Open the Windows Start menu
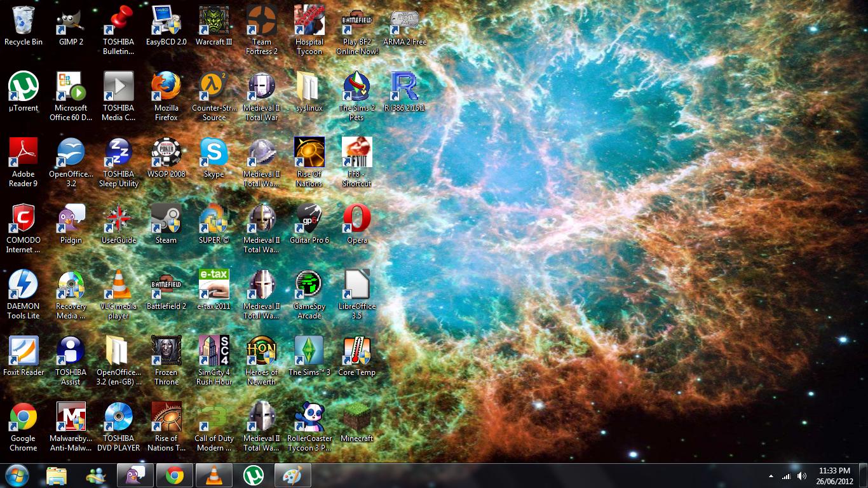Screen dimensions: 868x488 (x=17, y=475)
